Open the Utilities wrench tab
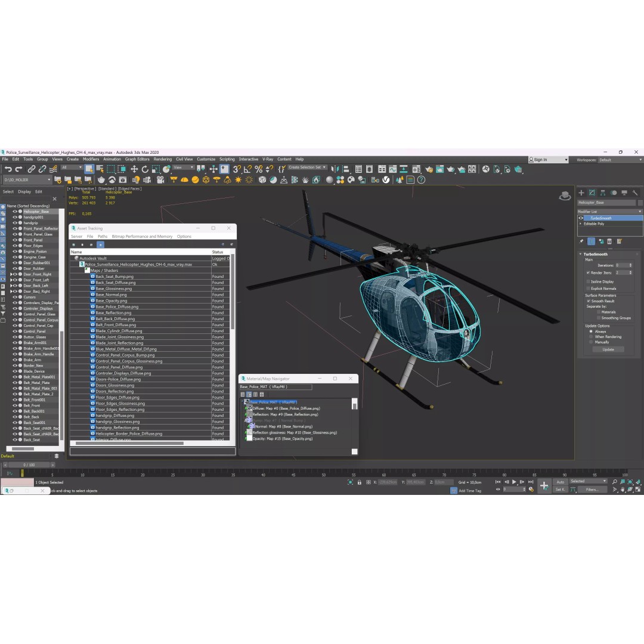The width and height of the screenshot is (644, 644). click(635, 193)
